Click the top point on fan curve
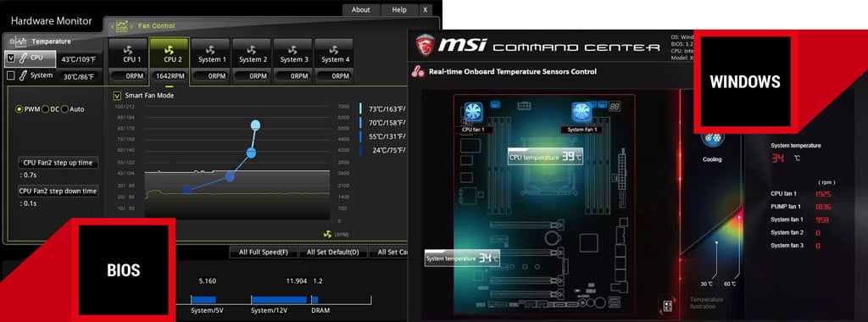The image size is (868, 322). pos(255,125)
